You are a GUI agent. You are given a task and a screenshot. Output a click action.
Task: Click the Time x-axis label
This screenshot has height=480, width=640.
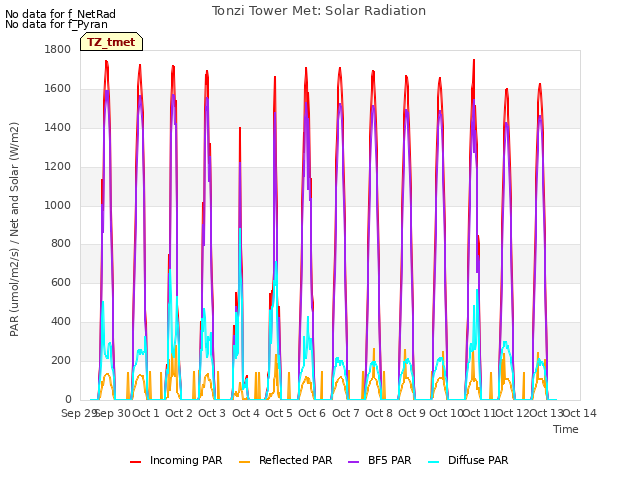(x=566, y=429)
